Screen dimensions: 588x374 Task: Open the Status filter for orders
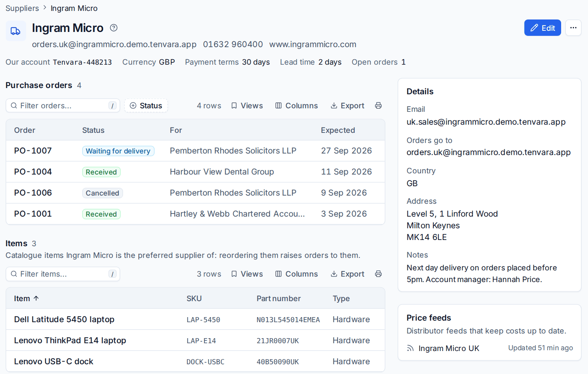click(146, 106)
